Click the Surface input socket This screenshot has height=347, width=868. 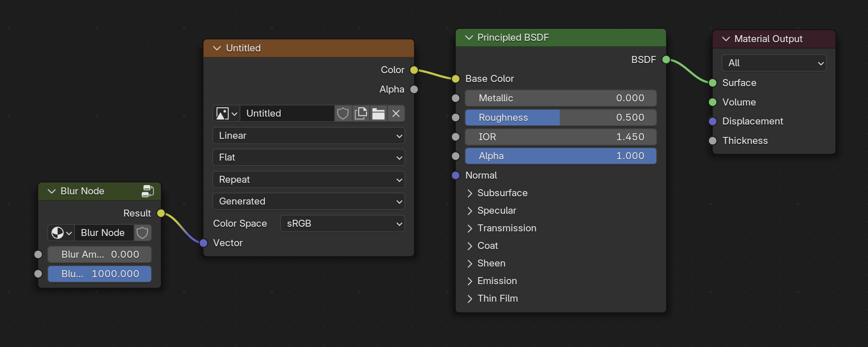point(713,83)
